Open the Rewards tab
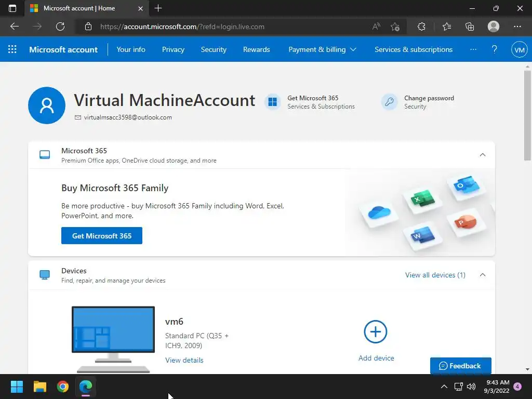The height and width of the screenshot is (399, 532). [257, 49]
